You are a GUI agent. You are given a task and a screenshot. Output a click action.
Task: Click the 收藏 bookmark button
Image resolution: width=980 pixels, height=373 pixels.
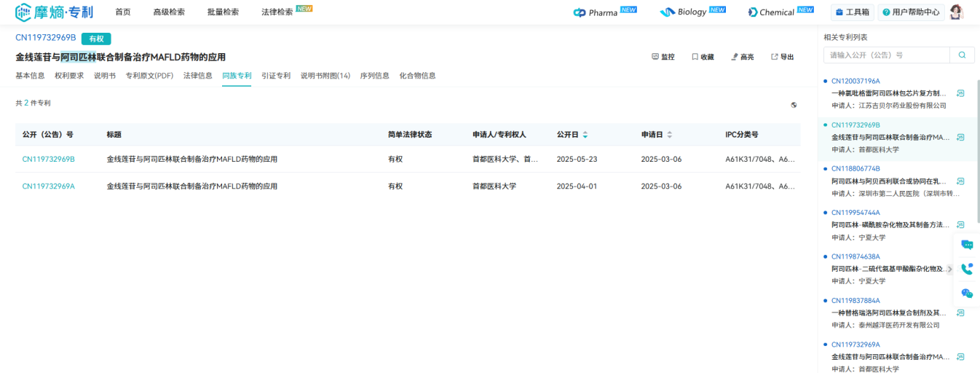[703, 57]
